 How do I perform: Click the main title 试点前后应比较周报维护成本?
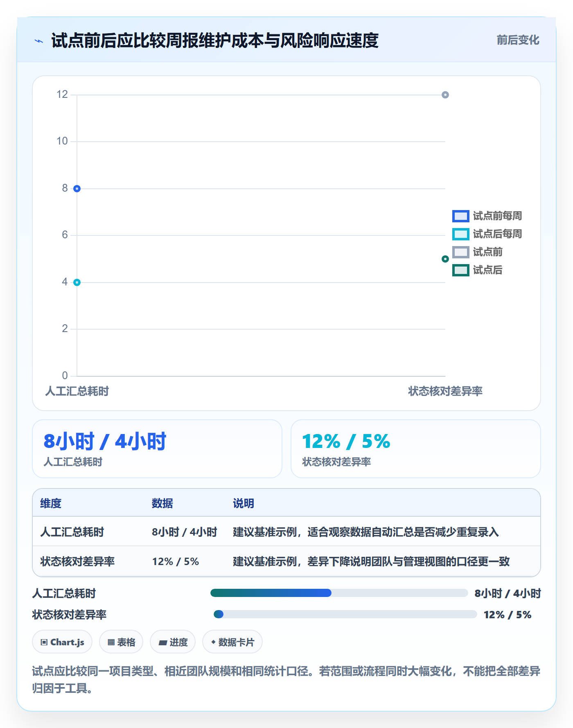[x=215, y=41]
